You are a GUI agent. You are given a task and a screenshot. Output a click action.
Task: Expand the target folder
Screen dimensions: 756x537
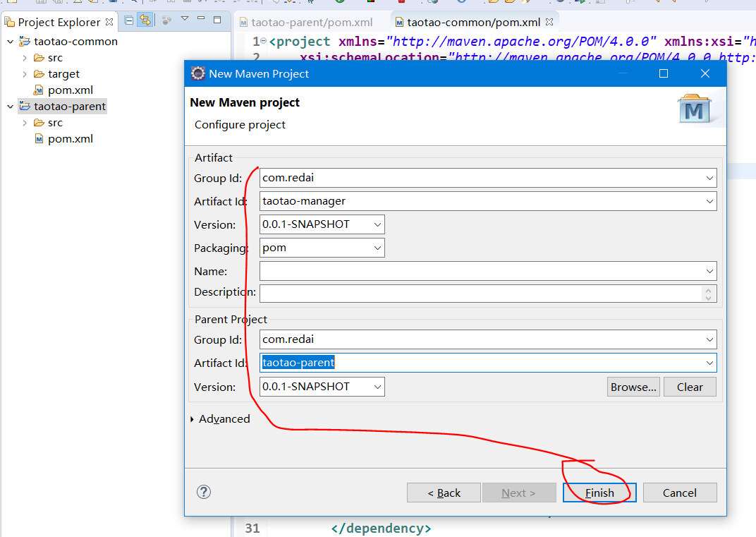tap(25, 74)
